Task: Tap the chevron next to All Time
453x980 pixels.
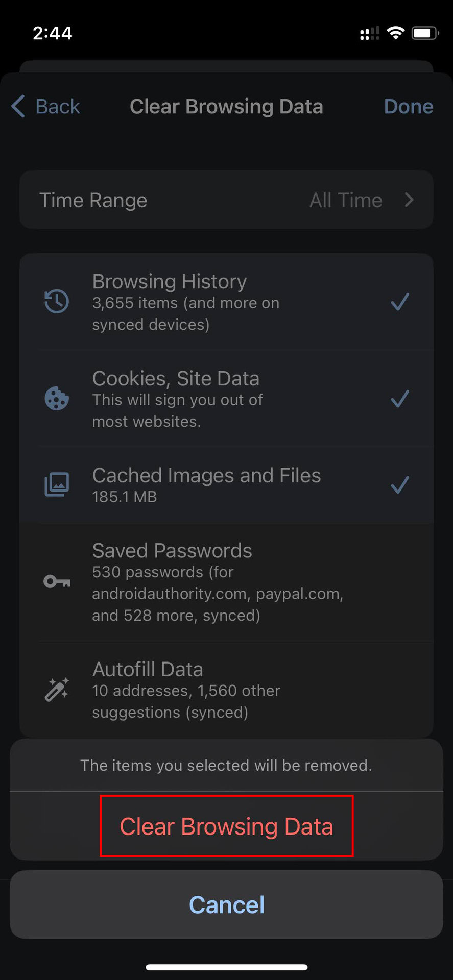Action: click(x=409, y=200)
